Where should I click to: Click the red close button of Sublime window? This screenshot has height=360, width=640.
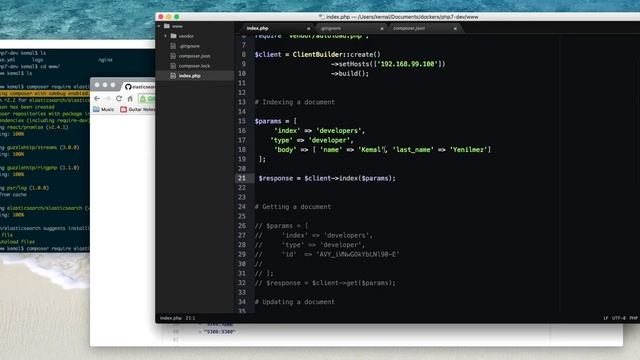point(161,17)
